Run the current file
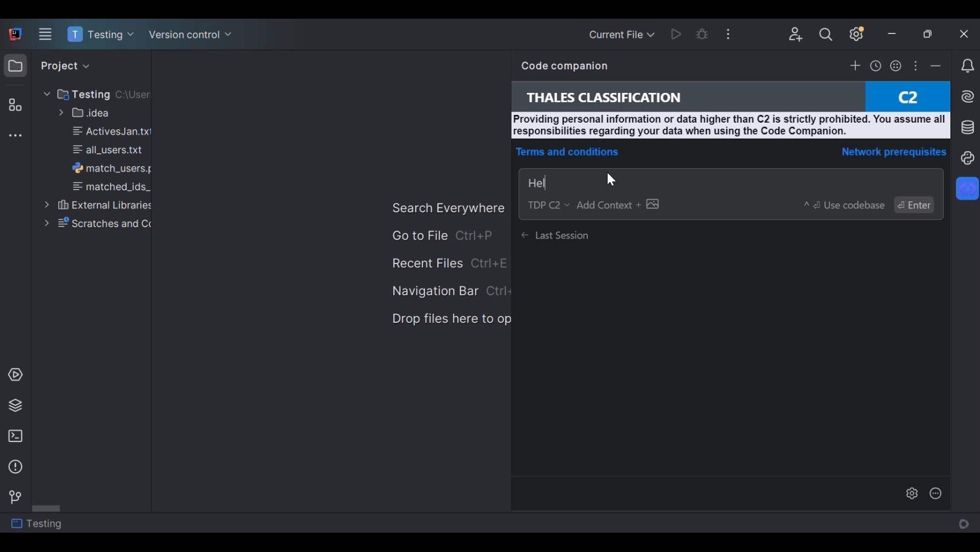980x552 pixels. (676, 34)
